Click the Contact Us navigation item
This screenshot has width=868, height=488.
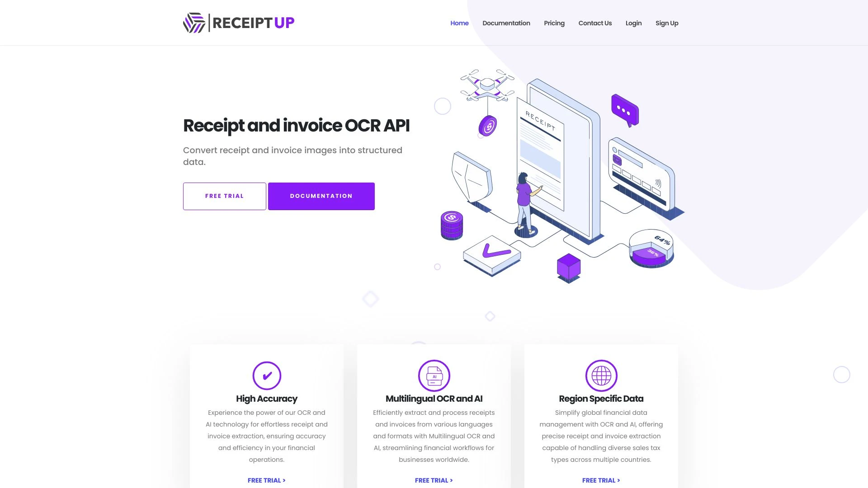pyautogui.click(x=595, y=23)
